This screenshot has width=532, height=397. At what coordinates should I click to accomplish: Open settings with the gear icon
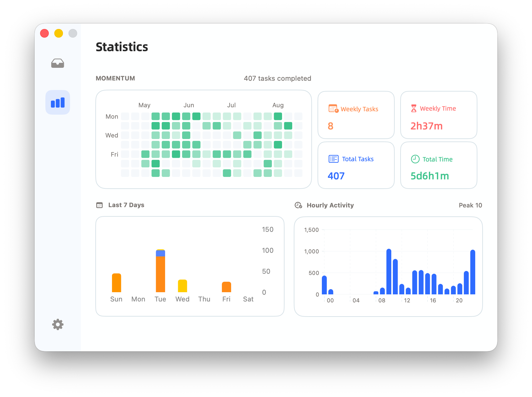(58, 324)
